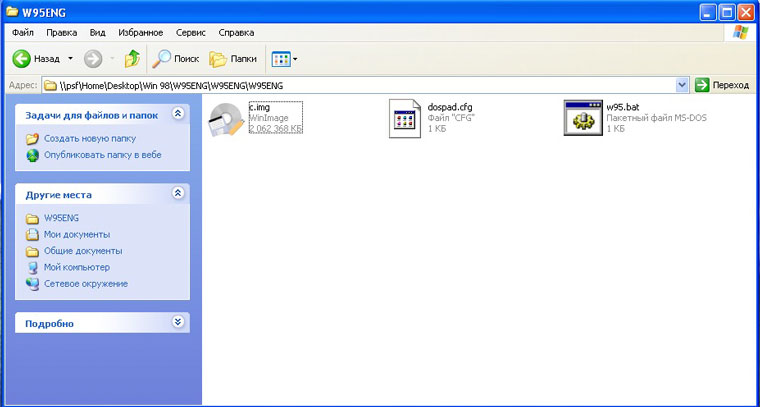Select the dospad.cfg file icon
Image resolution: width=760 pixels, height=407 pixels.
(405, 119)
